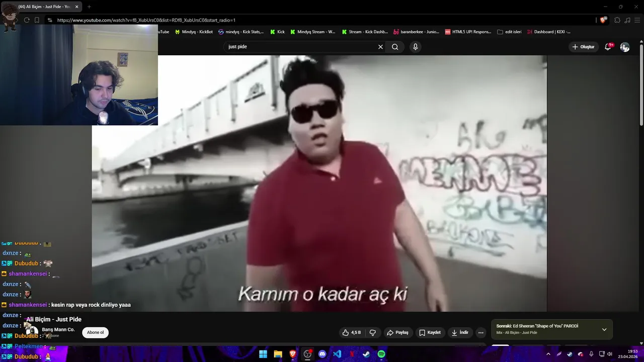This screenshot has width=644, height=362.
Task: Open Visual Studio Code from the taskbar
Action: [x=337, y=354]
